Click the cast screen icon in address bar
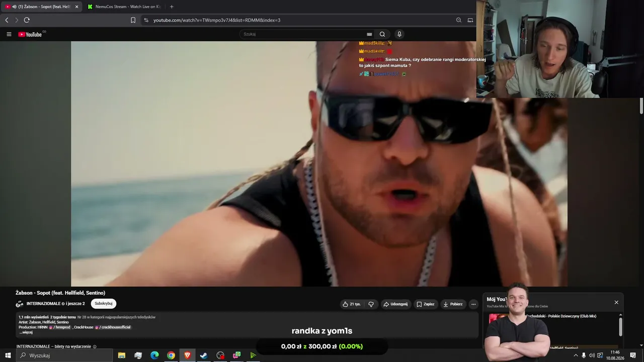This screenshot has width=644, height=362. pyautogui.click(x=470, y=20)
